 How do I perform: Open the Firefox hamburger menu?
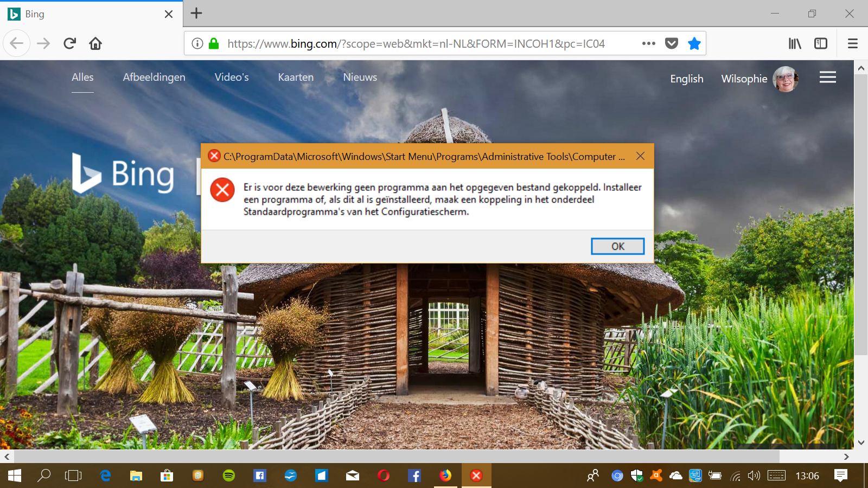click(852, 43)
